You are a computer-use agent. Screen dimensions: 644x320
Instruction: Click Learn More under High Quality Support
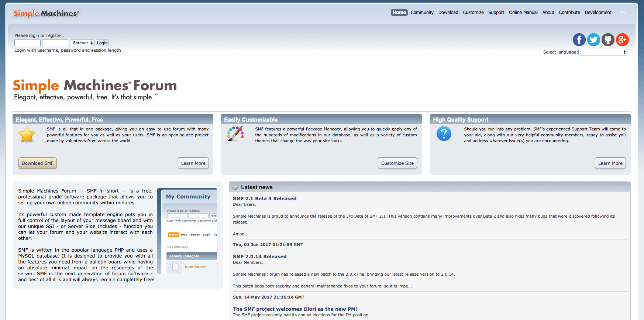tap(610, 163)
